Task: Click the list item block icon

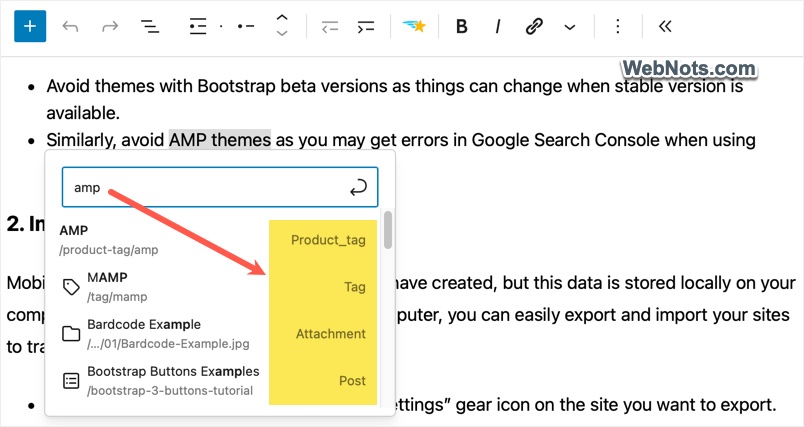Action: coord(246,26)
